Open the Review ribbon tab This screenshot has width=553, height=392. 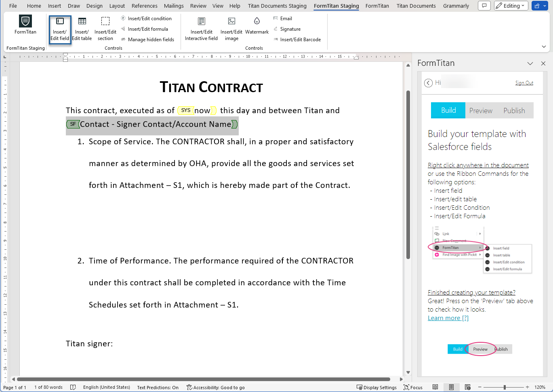pos(198,6)
